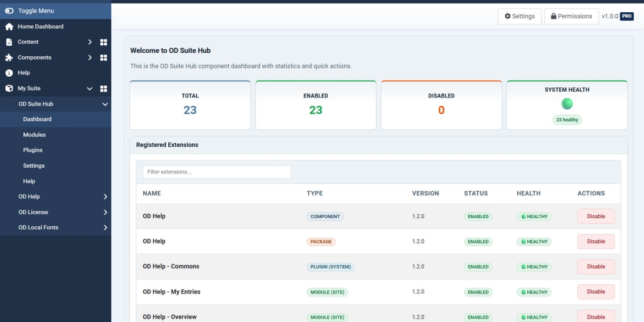644x322 pixels.
Task: Click the Enabled extensions stat card
Action: 316,105
